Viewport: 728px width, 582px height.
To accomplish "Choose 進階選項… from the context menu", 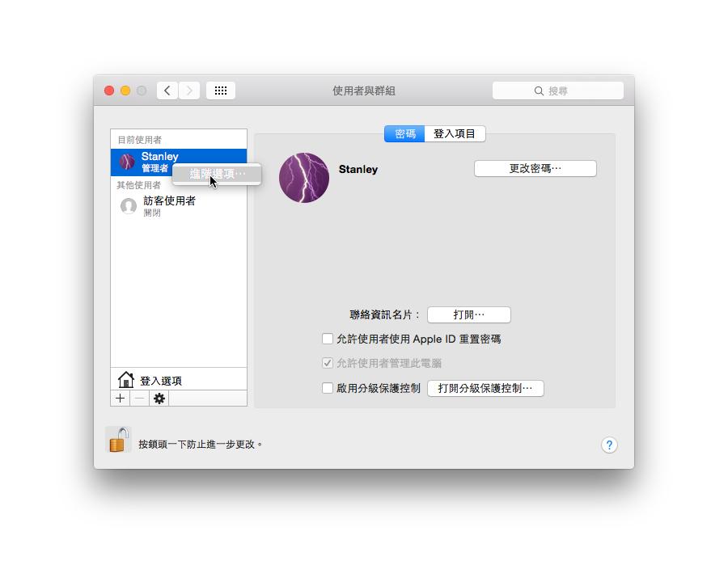I will pos(217,174).
